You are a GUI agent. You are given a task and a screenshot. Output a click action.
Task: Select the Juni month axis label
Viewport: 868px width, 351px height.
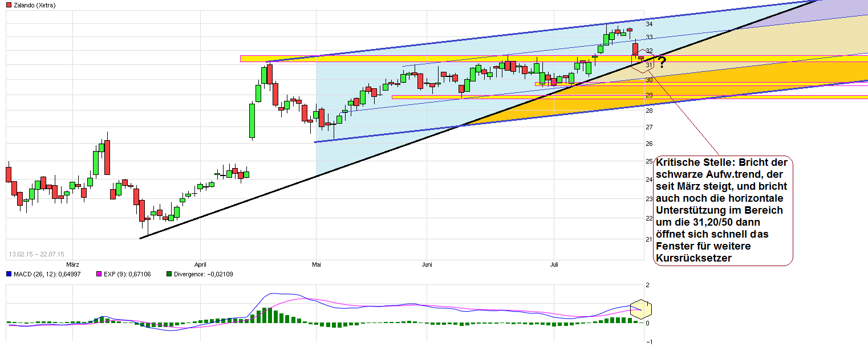point(428,264)
